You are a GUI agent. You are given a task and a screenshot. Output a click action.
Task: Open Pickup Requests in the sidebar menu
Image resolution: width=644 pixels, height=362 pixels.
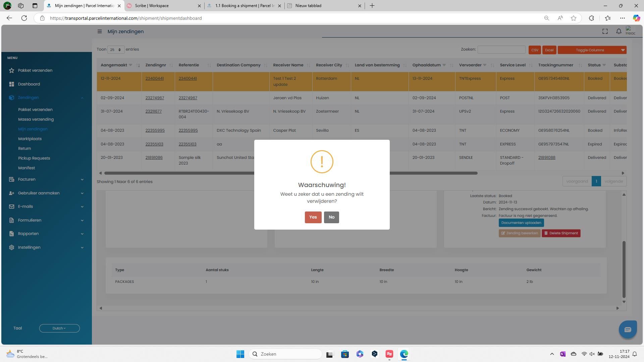[x=34, y=158]
